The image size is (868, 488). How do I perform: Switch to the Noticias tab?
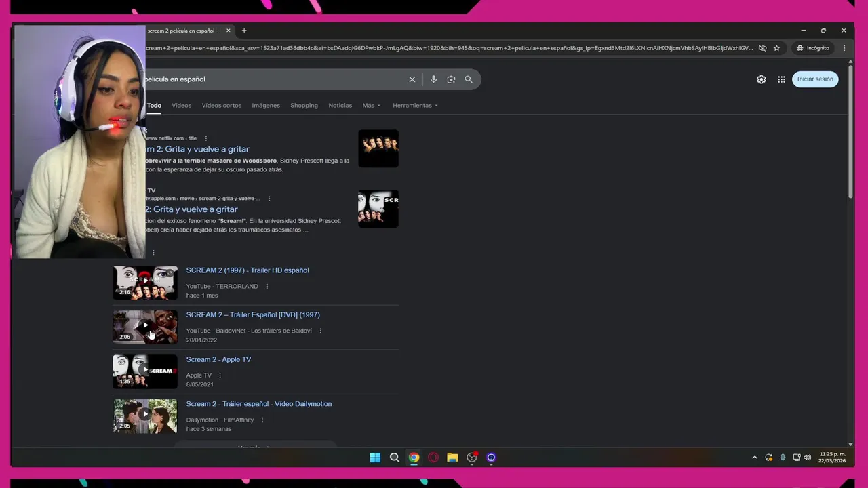coord(340,106)
